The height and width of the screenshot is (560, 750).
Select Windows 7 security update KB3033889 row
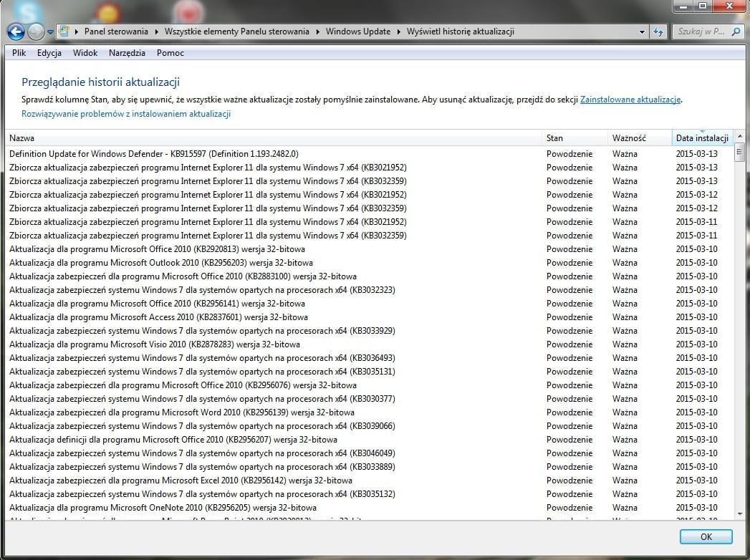coord(368,467)
